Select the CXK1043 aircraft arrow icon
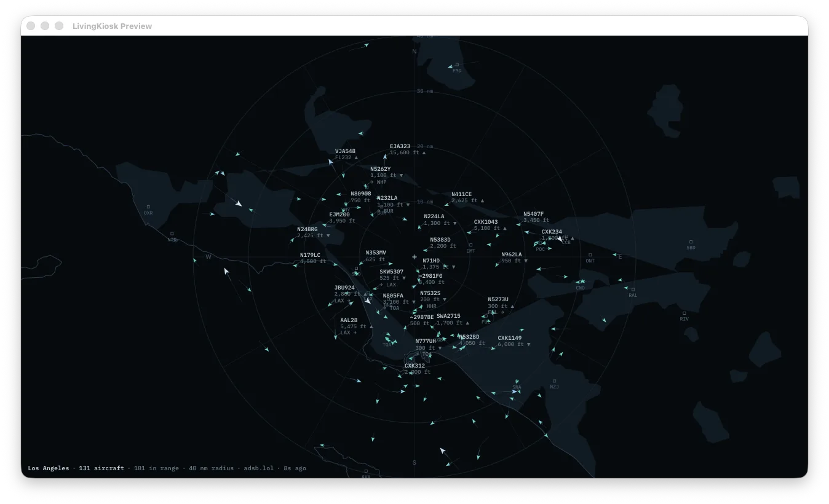 469,232
